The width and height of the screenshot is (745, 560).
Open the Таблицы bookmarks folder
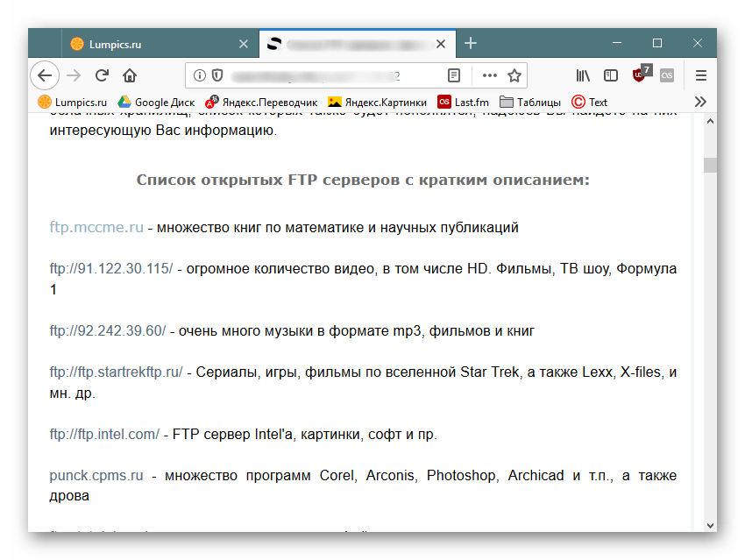click(x=530, y=102)
